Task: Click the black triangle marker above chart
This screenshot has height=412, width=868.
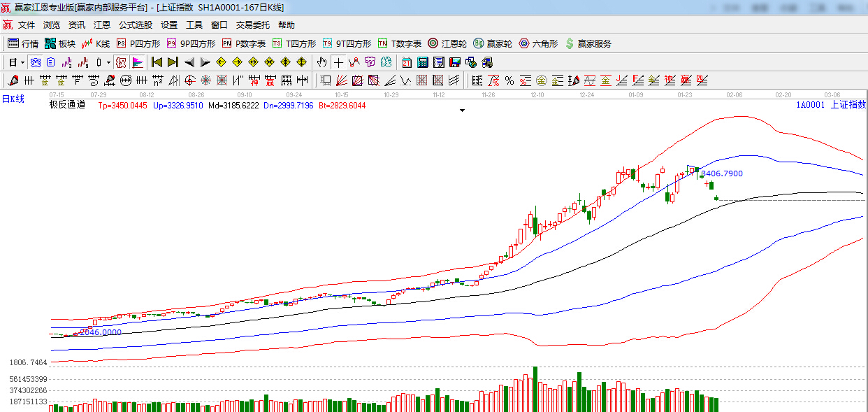Action: [461, 111]
